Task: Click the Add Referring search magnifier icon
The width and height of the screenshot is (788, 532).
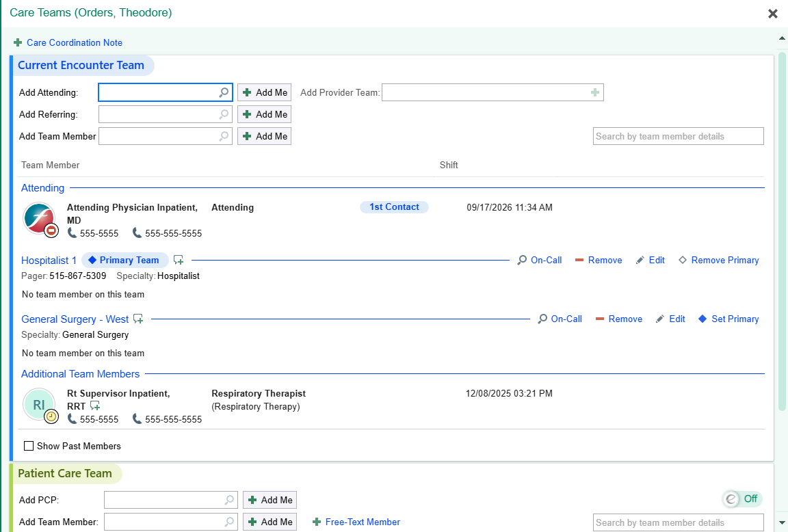Action: pos(224,115)
